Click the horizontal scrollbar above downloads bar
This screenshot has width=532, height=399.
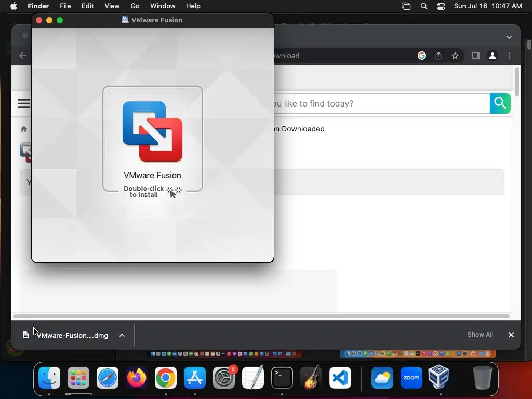coord(261,316)
